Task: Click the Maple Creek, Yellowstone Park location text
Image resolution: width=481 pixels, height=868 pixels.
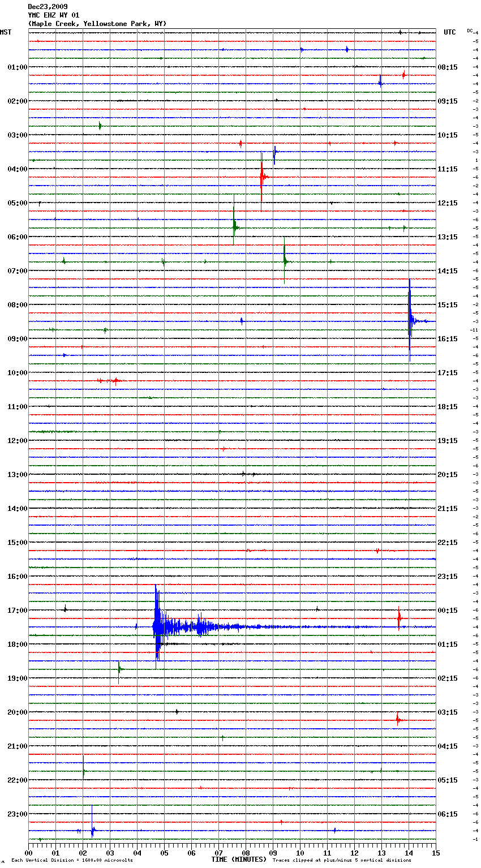Action: click(x=97, y=24)
